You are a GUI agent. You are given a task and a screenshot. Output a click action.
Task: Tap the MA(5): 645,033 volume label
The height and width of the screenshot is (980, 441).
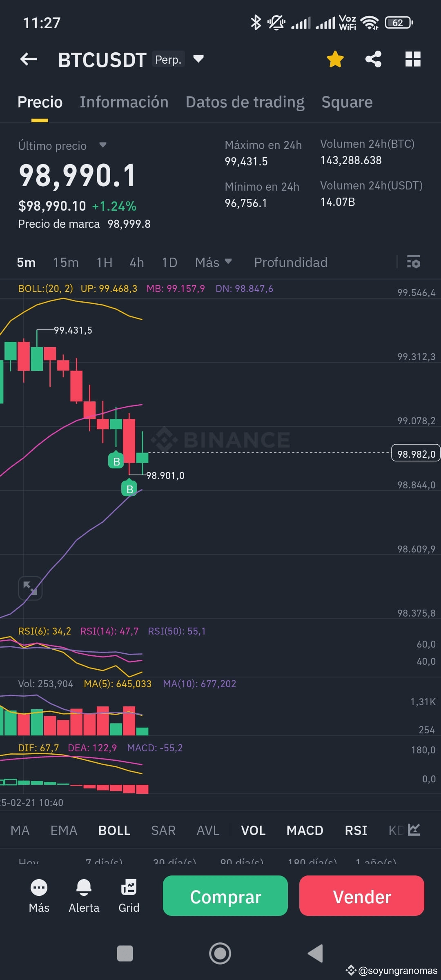118,684
